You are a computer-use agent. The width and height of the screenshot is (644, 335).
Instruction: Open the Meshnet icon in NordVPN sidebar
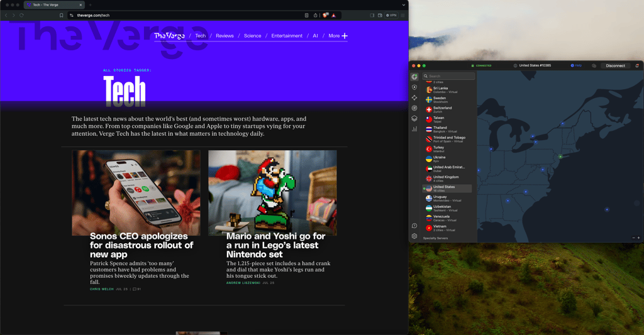pos(414,97)
